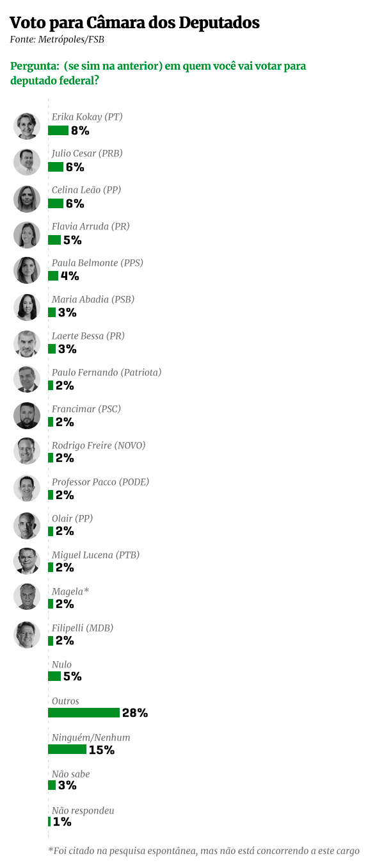
Task: Click the green bar for Outros 28%
Action: click(x=84, y=712)
